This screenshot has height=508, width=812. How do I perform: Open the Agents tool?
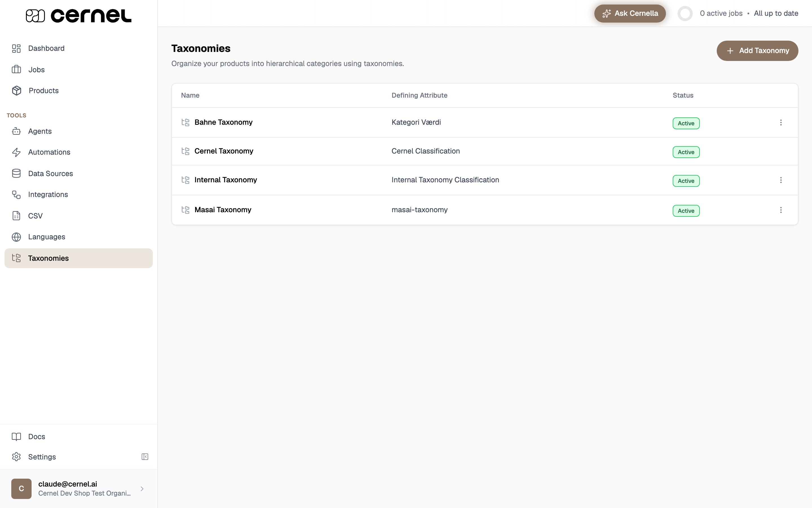point(78,131)
